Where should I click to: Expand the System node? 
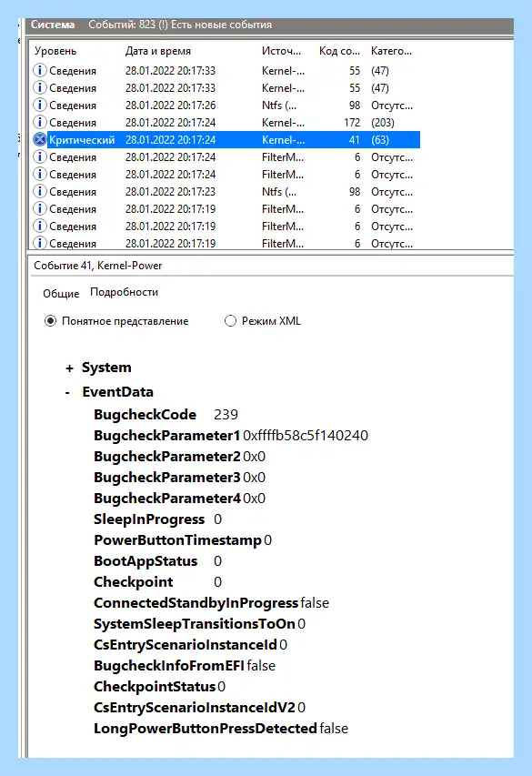point(69,368)
